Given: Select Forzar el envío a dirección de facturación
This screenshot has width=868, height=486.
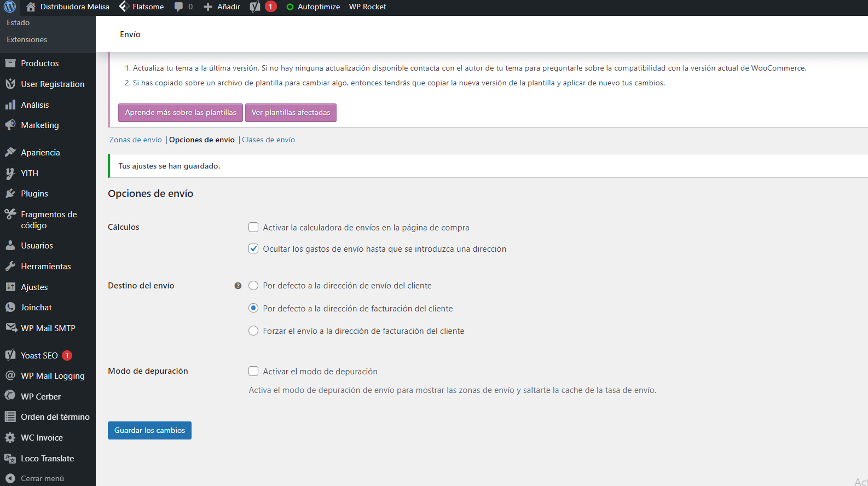Looking at the screenshot, I should [x=253, y=331].
